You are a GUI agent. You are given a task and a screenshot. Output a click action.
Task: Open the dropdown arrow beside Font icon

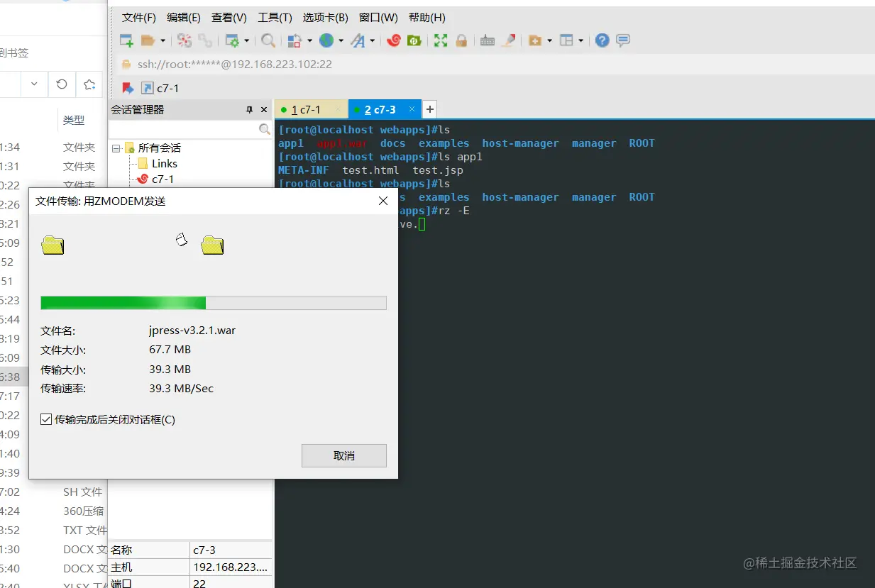372,41
